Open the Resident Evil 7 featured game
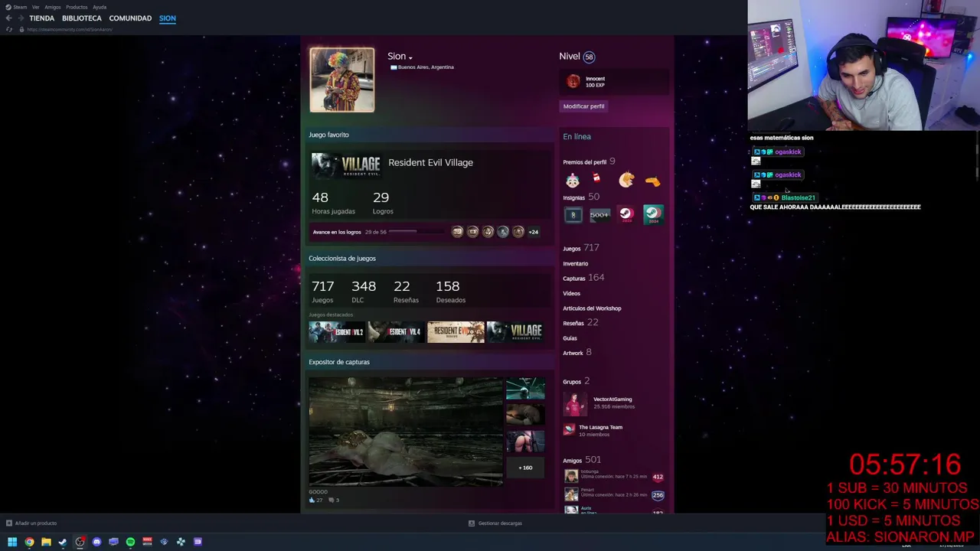 pos(456,332)
